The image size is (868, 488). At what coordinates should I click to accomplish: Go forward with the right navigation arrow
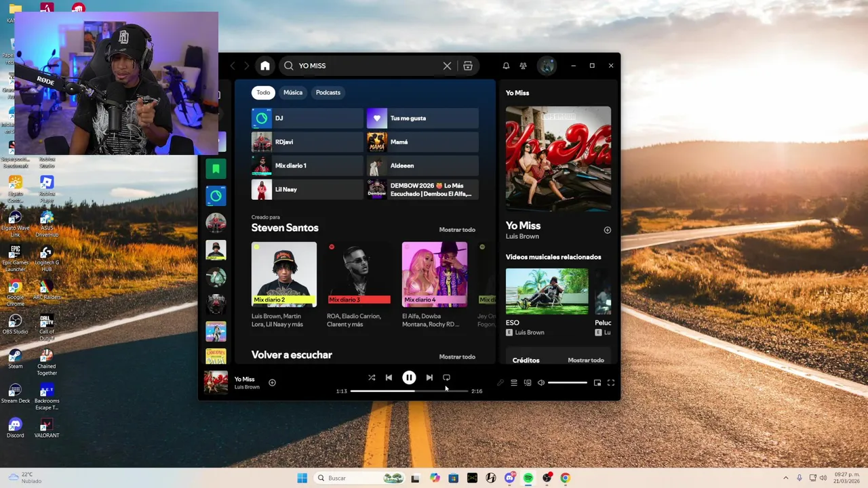[x=246, y=66]
